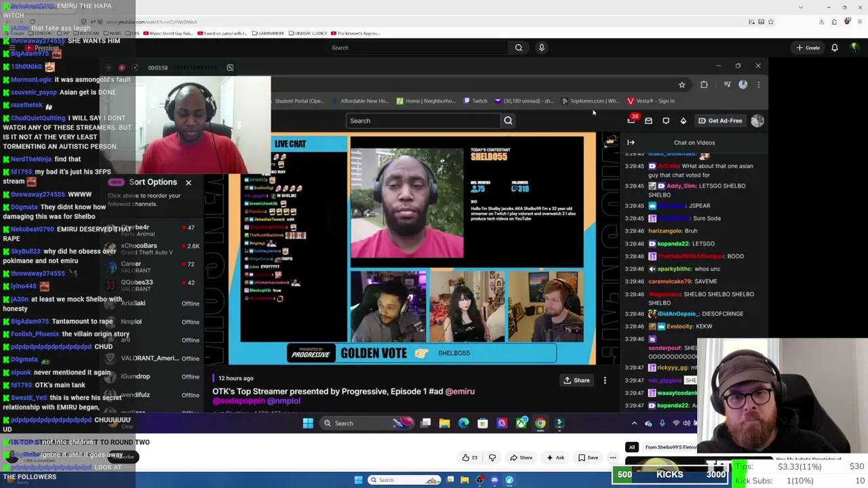
Task: Click Kick search field in video
Action: coord(423,121)
